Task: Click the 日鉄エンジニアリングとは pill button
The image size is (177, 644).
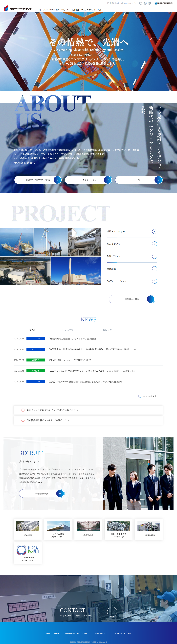Action: [38, 180]
